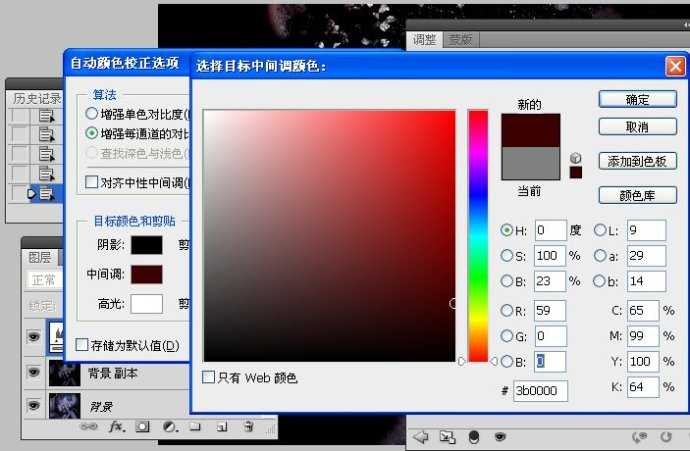Screen dimensions: 690x451
Task: Click the C field showing 65
Action: (643, 311)
